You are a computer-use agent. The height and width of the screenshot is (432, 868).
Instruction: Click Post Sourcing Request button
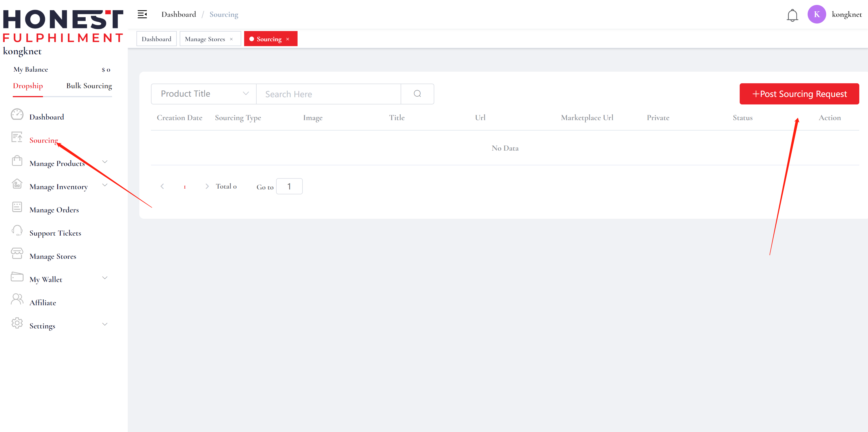click(799, 94)
